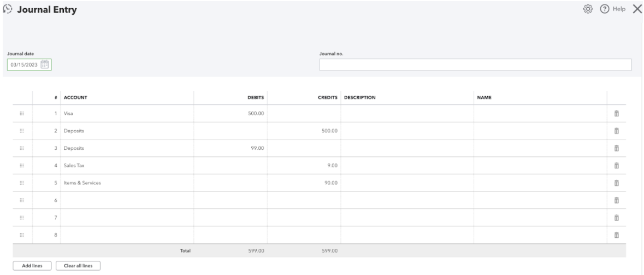This screenshot has height=275, width=644.
Task: Open account field on empty line 6
Action: tap(127, 200)
